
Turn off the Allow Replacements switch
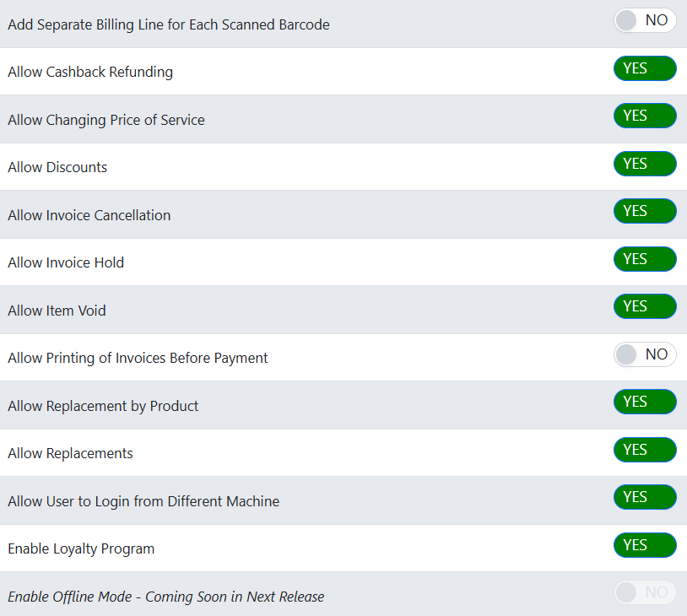(645, 450)
